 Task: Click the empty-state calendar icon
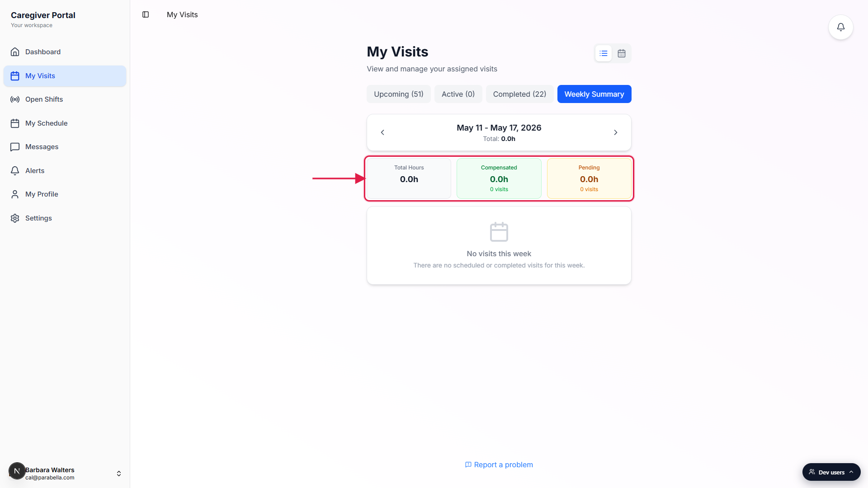[x=499, y=232]
